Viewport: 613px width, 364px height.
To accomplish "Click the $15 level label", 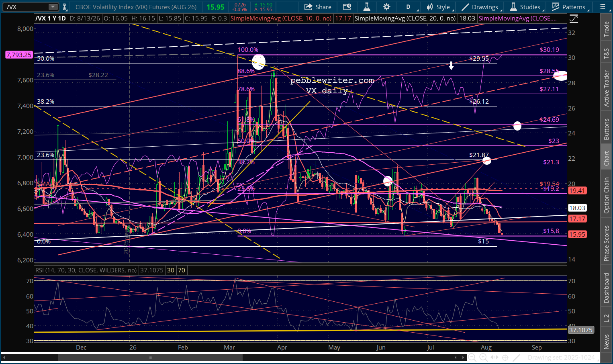I will click(483, 241).
